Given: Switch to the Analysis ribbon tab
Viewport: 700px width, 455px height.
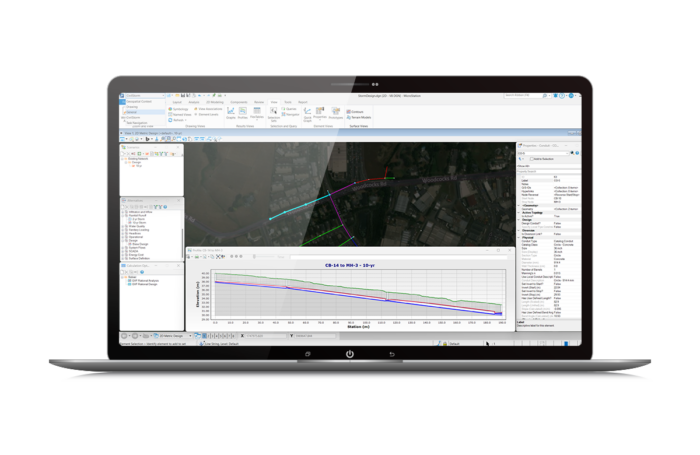Looking at the screenshot, I should coord(193,102).
